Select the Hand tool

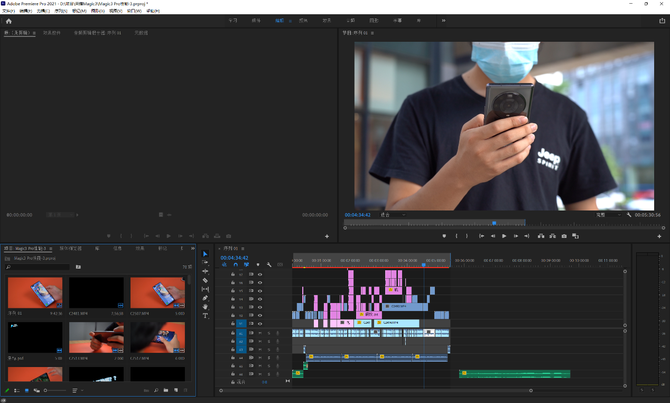[206, 307]
